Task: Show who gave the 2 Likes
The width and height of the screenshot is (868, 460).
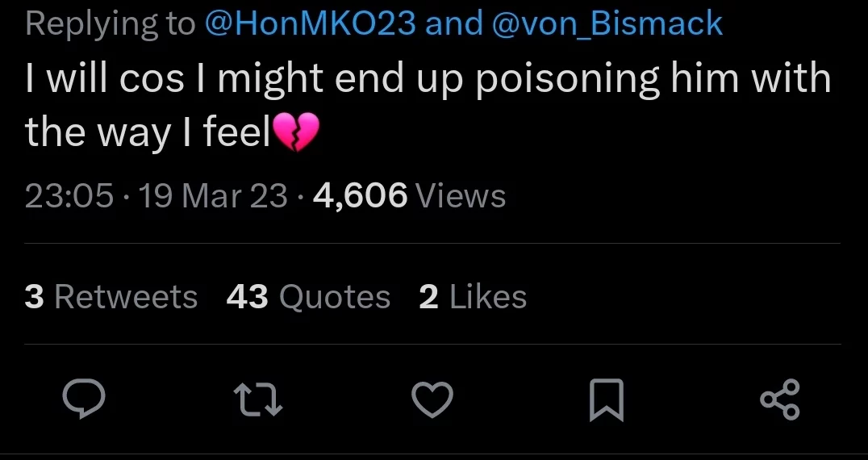Action: pos(473,297)
